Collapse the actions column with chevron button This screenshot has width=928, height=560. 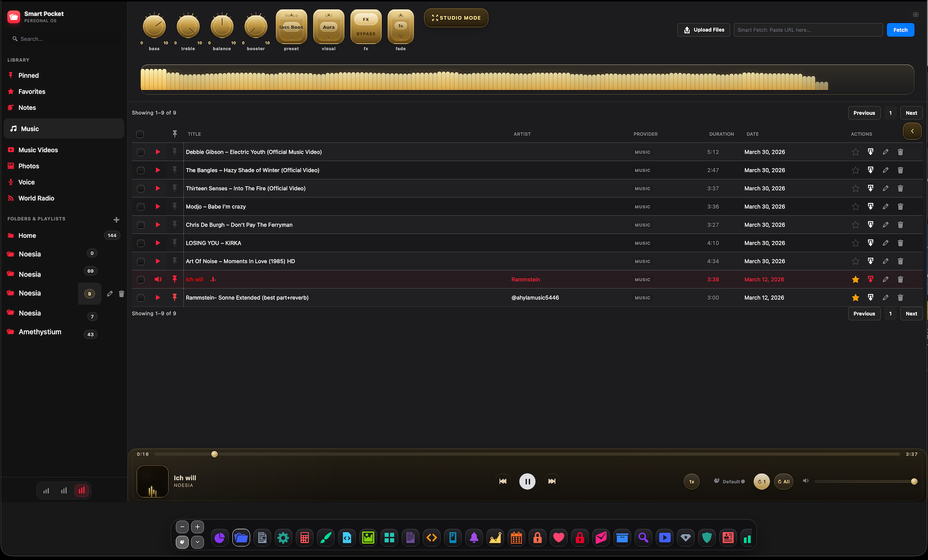[912, 131]
